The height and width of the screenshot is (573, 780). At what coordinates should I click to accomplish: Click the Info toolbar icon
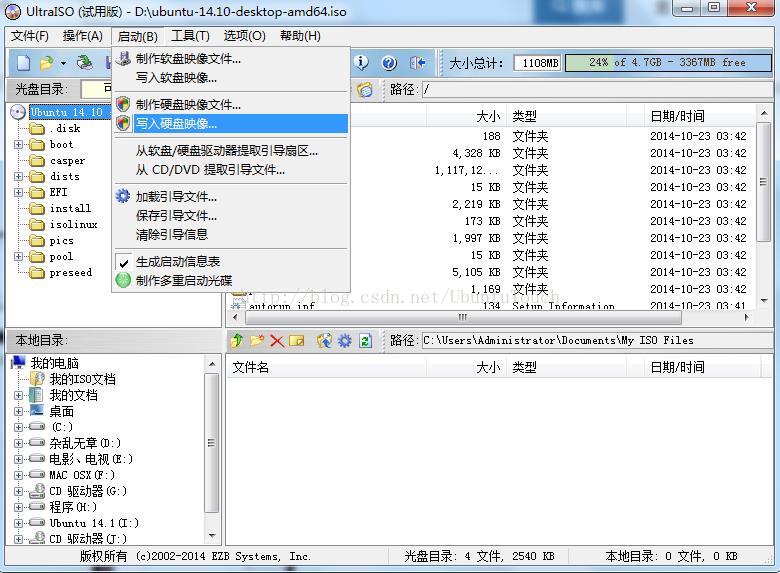tap(362, 63)
